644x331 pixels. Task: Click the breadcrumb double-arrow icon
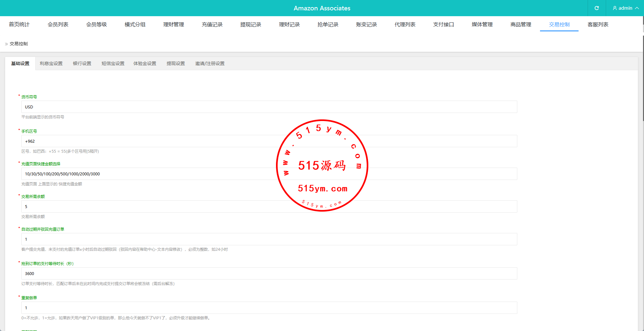point(6,44)
